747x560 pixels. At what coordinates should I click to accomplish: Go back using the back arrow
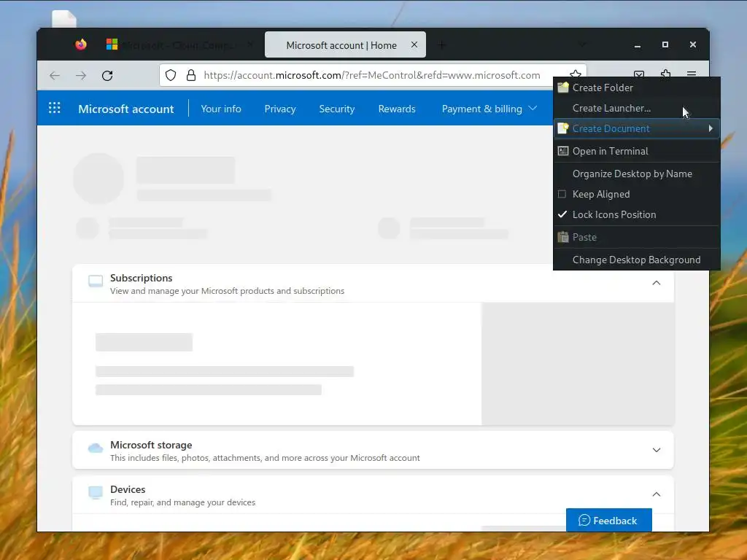tap(55, 75)
